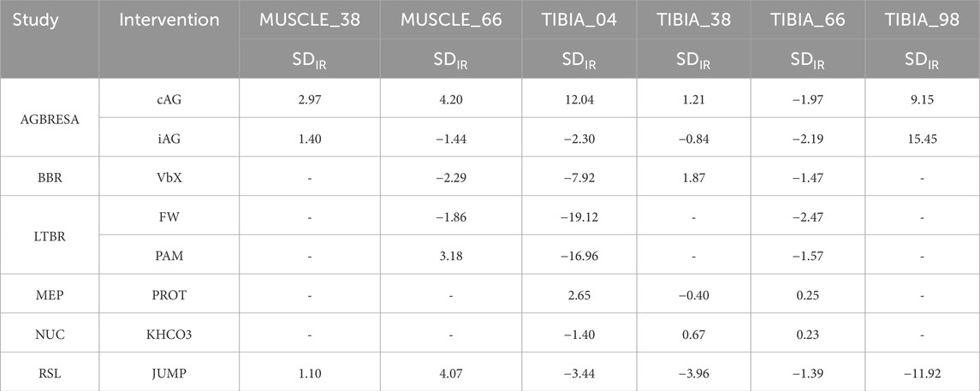Click the value 12.04 in the cAG row
The width and height of the screenshot is (980, 391).
coord(560,98)
